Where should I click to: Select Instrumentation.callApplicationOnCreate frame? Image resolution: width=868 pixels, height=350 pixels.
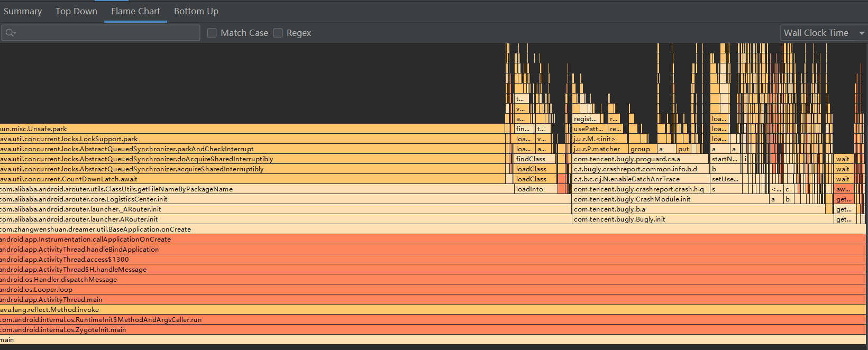(433, 240)
